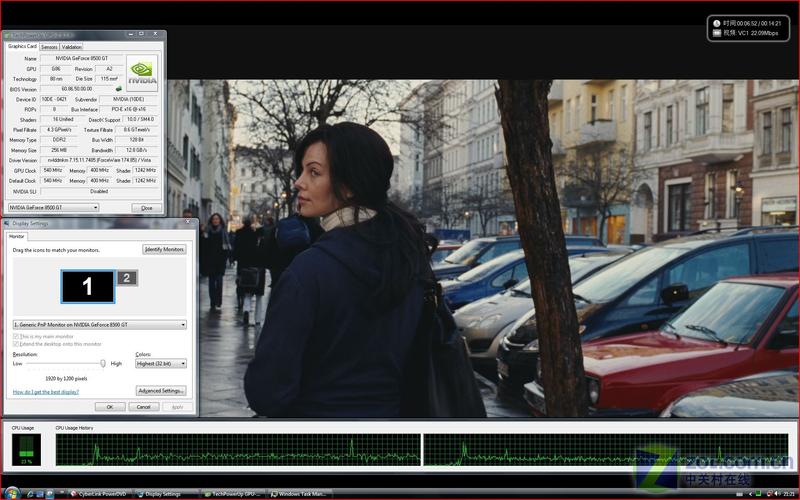Click the TechPowerUp GPU-Z taskbar button
Screen dimensions: 800x500
click(x=233, y=494)
